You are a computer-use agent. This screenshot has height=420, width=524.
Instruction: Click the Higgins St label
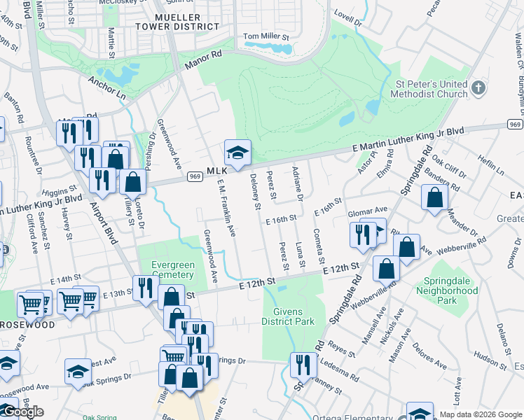click(60, 191)
